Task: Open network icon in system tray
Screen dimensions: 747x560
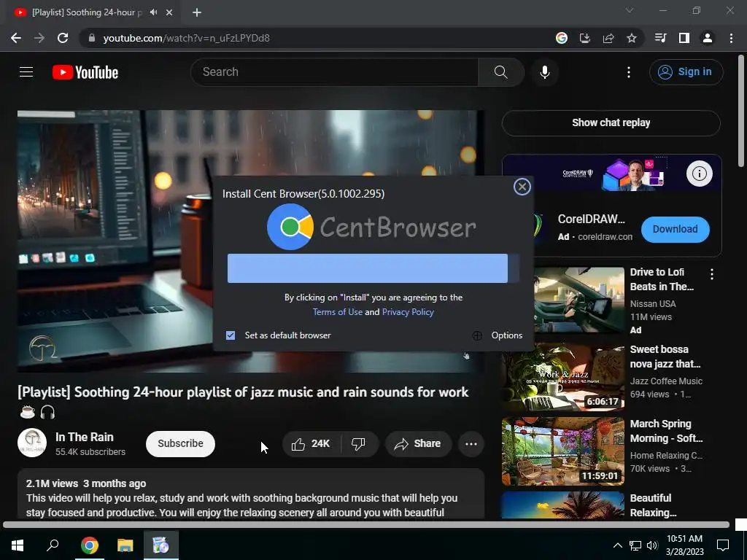Action: click(x=635, y=545)
